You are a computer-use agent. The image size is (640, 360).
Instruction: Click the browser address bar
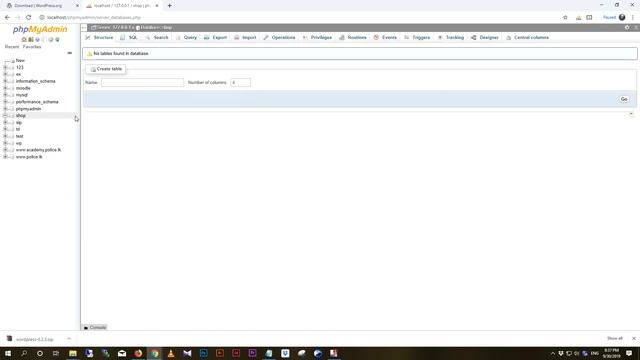[300, 18]
